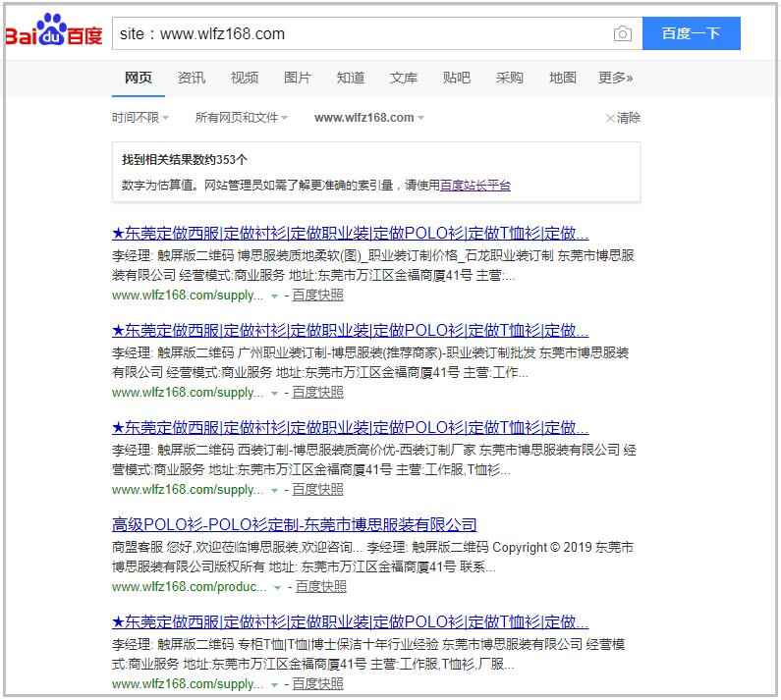The image size is (781, 700).
Task: Go to the 贴吧 tab
Action: coord(456,78)
